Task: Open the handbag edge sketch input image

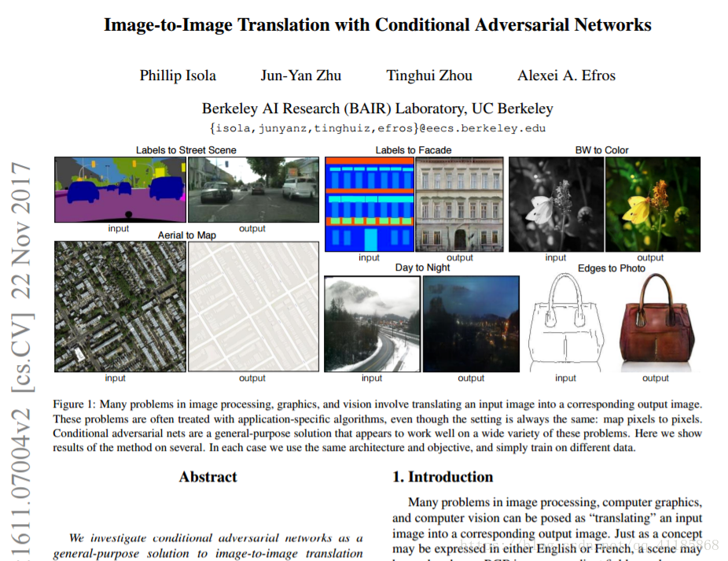Action: click(566, 323)
